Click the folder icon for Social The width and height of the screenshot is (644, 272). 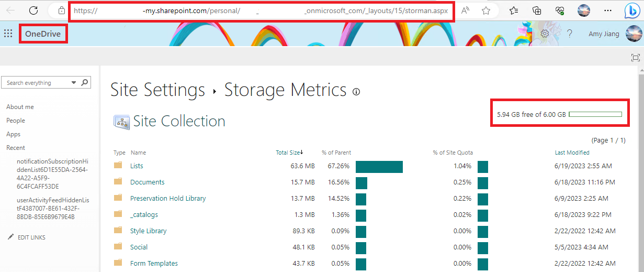point(118,247)
